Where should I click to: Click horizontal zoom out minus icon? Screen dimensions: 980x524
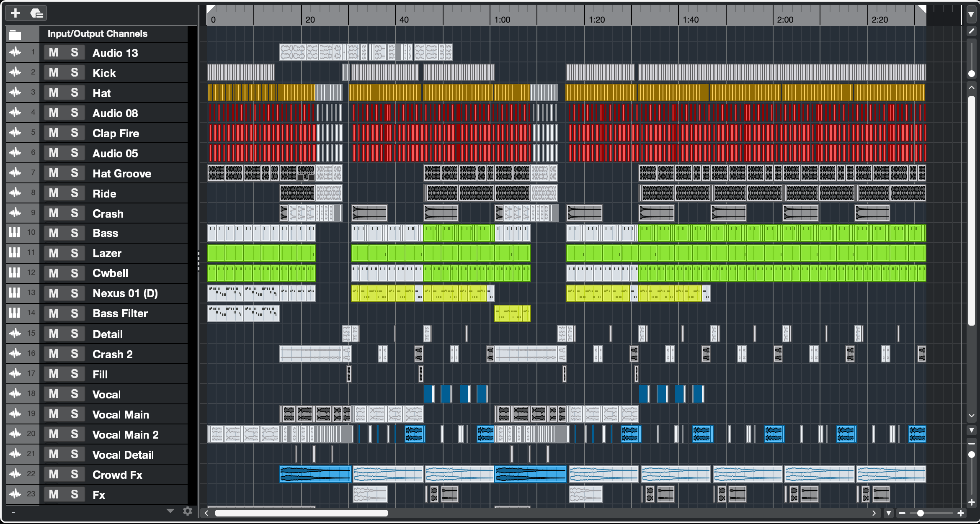click(902, 513)
